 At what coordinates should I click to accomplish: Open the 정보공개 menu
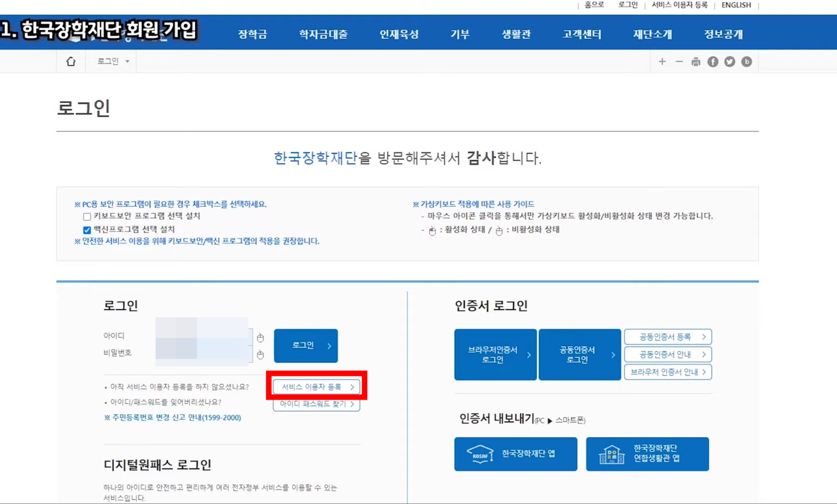(723, 34)
